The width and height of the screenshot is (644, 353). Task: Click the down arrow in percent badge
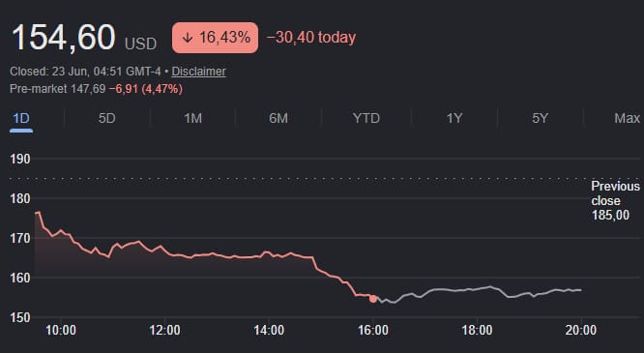coord(188,38)
